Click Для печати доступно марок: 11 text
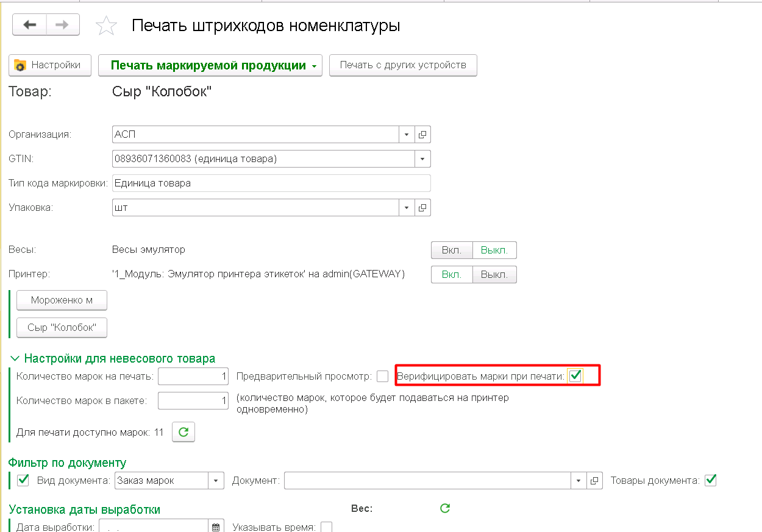The width and height of the screenshot is (762, 532). pos(90,433)
